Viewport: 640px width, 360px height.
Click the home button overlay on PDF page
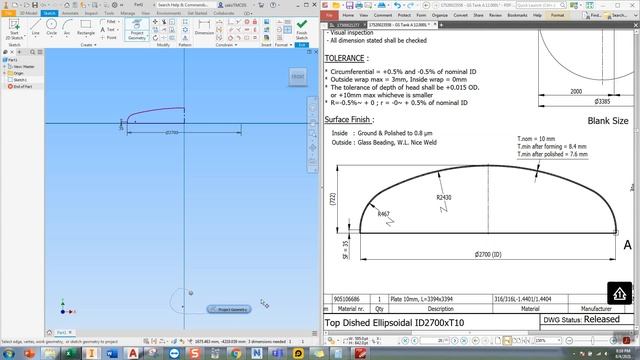[x=619, y=293]
